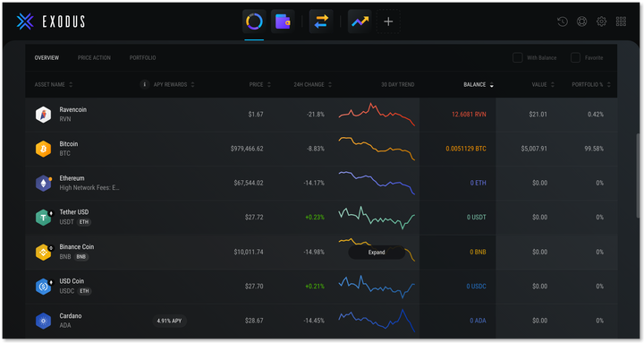Click the Bitcoin asset icon
Image resolution: width=644 pixels, height=343 pixels.
[x=43, y=149]
